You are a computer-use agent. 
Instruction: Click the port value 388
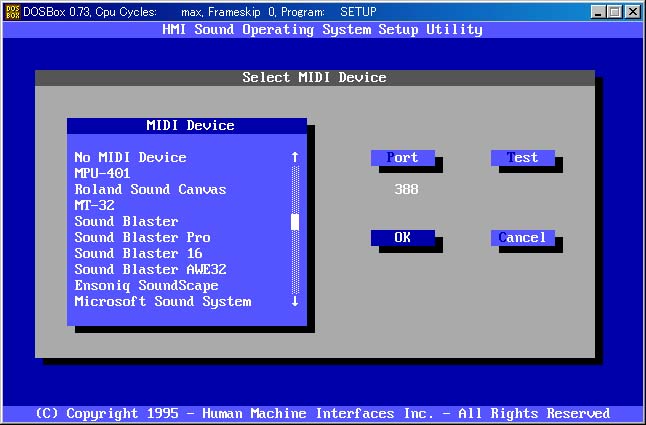tap(406, 189)
